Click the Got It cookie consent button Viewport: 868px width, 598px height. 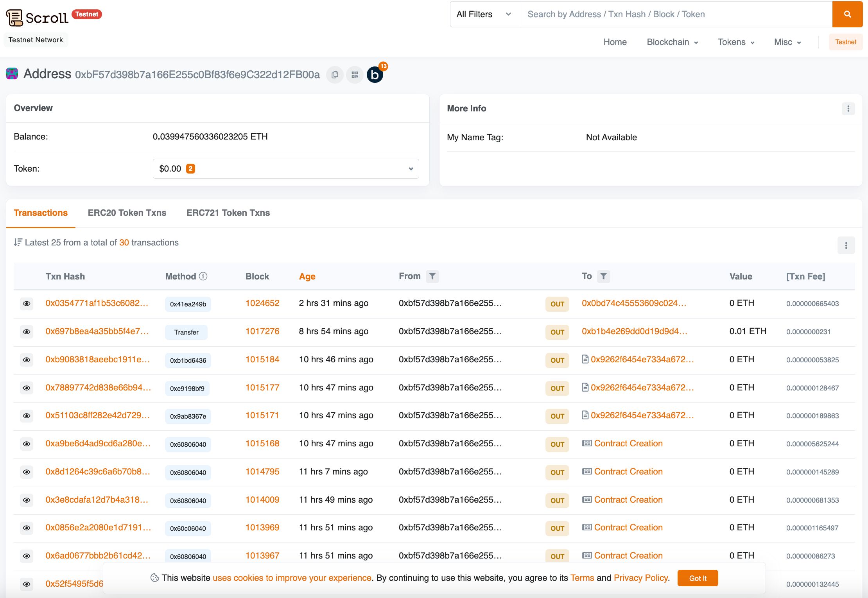tap(697, 578)
